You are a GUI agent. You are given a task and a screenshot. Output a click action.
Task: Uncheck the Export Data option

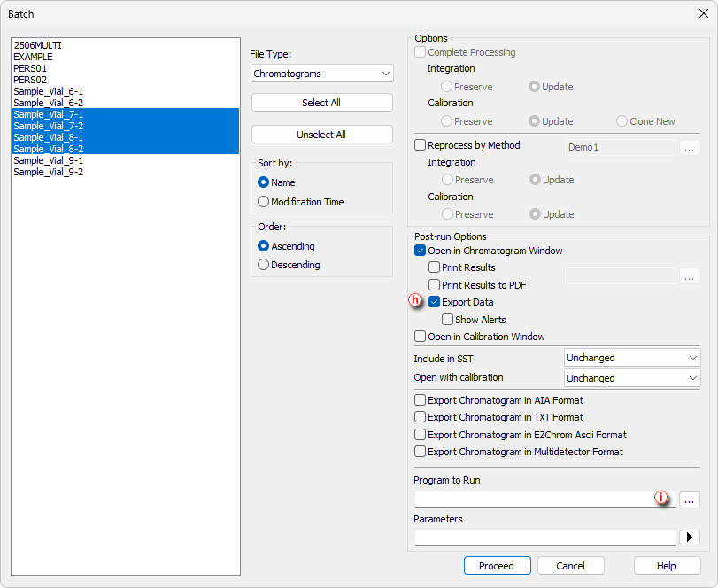pos(434,302)
